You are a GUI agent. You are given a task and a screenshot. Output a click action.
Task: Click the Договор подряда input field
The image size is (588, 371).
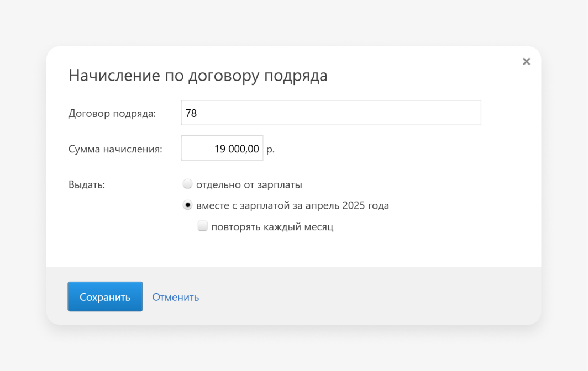pos(330,113)
